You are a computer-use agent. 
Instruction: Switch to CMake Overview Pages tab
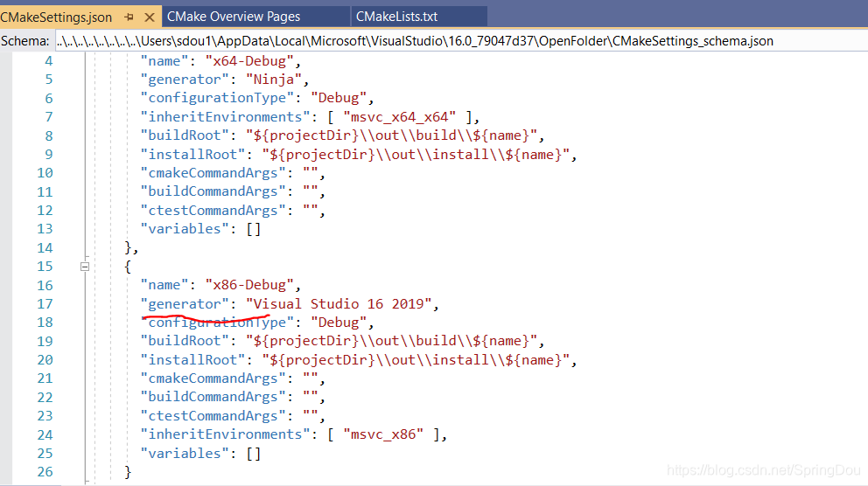coord(234,17)
